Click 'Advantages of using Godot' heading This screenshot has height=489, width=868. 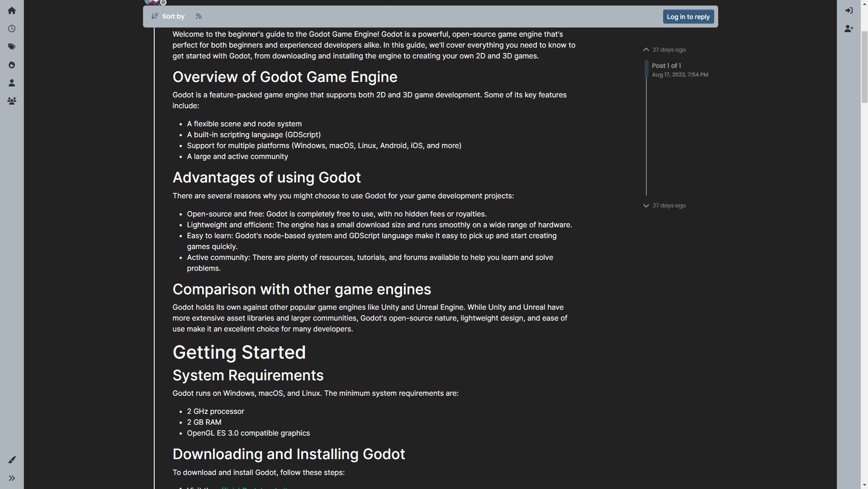pyautogui.click(x=266, y=177)
